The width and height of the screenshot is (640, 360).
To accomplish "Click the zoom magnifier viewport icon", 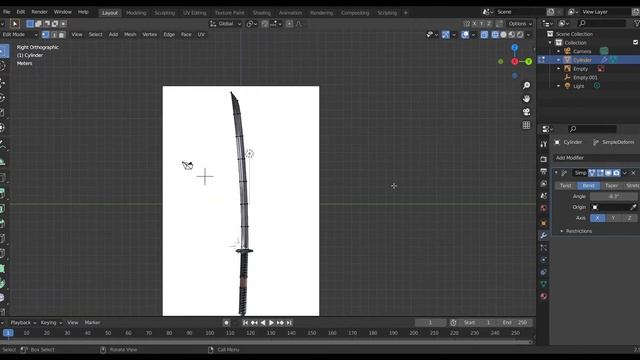I will [527, 85].
